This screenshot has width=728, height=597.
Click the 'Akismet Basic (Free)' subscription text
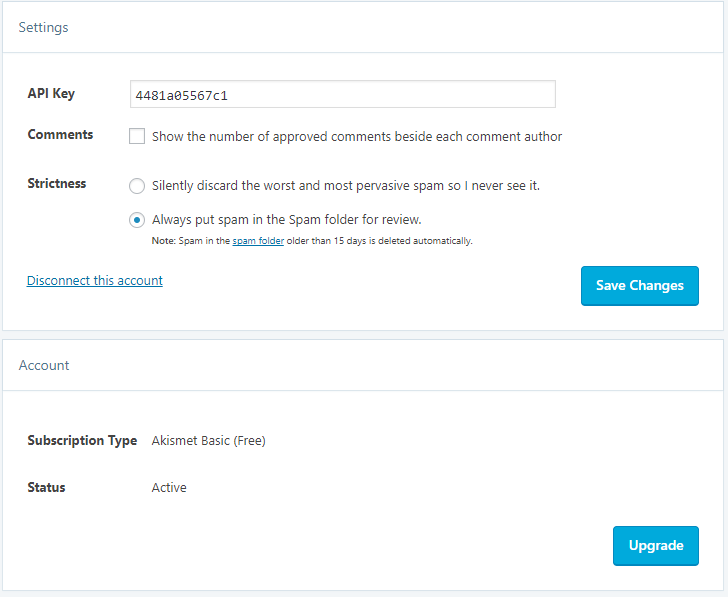click(x=208, y=441)
